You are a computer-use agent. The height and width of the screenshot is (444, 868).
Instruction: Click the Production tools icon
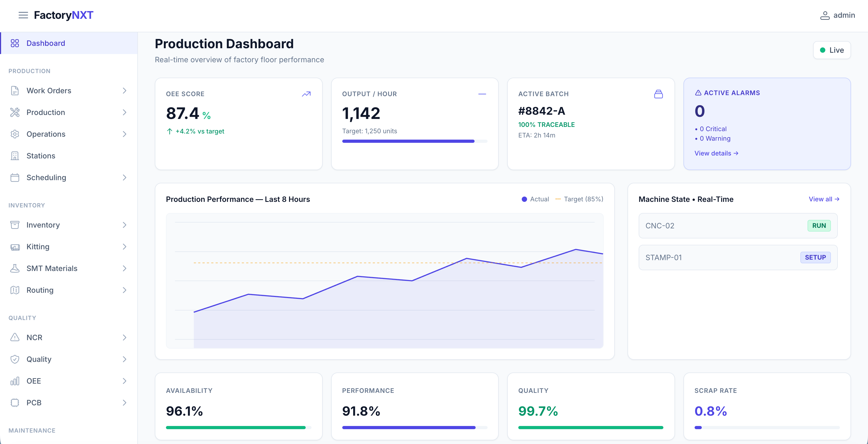15,112
